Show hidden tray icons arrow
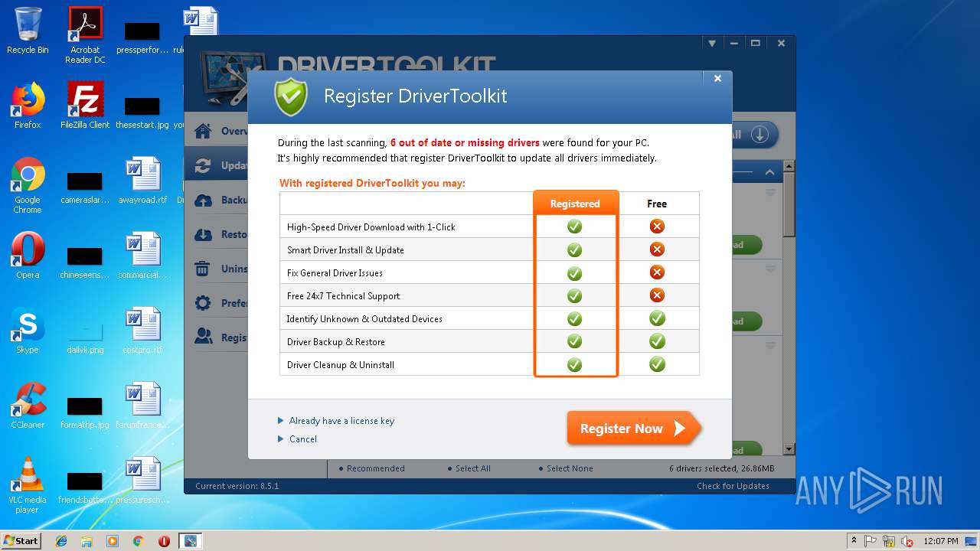980x551 pixels. pos(854,541)
